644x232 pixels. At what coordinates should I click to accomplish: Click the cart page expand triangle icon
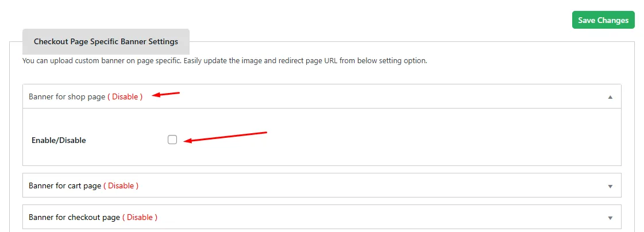pyautogui.click(x=610, y=186)
